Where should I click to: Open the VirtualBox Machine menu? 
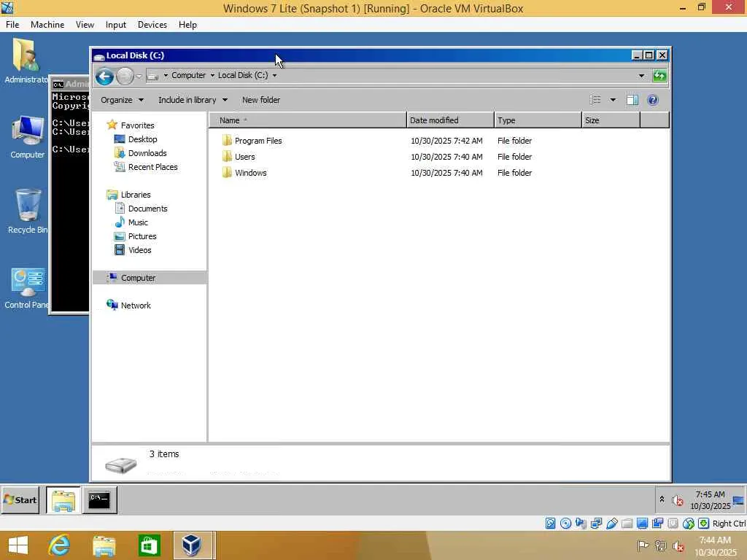[47, 25]
